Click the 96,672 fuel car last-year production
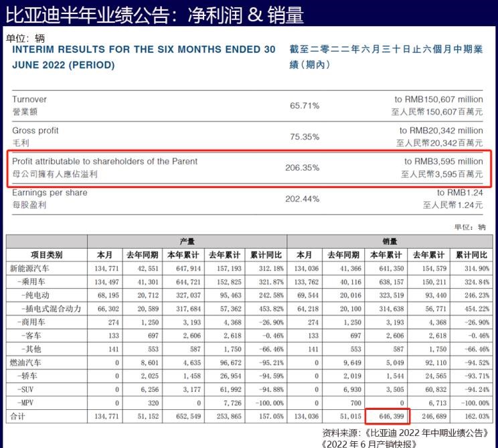This screenshot has height=448, width=498. tap(230, 362)
